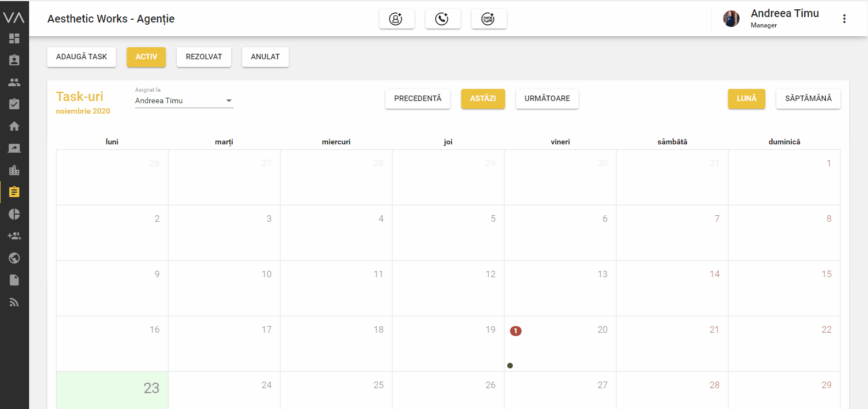Open the RSS feed sidebar icon
The width and height of the screenshot is (868, 409).
click(x=14, y=302)
